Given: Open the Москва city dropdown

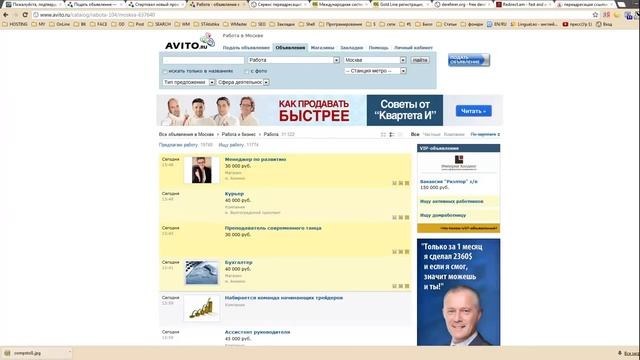Looking at the screenshot, I should [375, 60].
